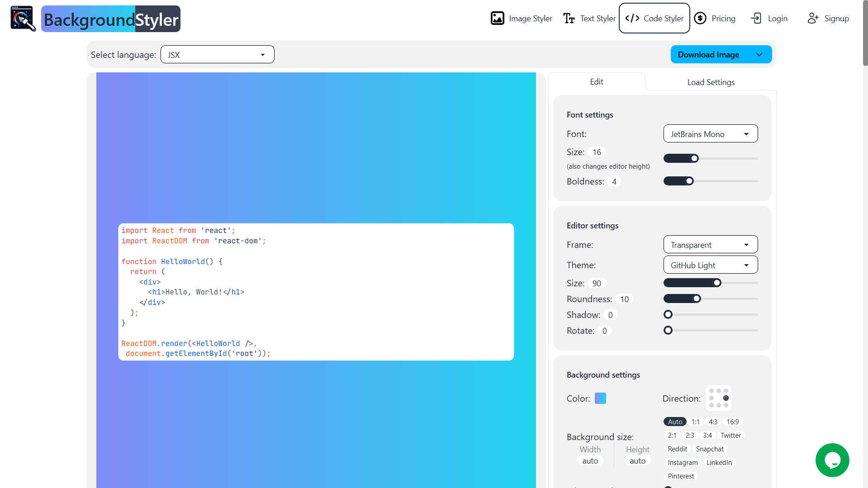
Task: Click the Download Image button
Action: tap(708, 54)
